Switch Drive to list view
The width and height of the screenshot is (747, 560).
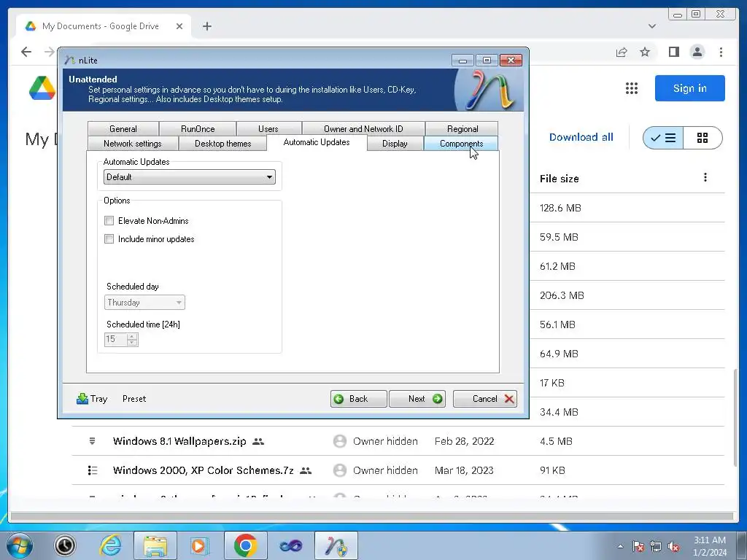click(663, 138)
